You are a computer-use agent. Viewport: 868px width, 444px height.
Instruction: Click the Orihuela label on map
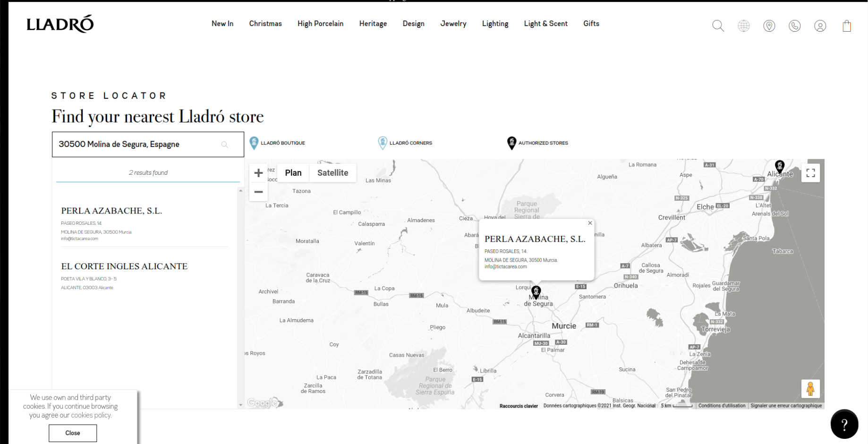pos(626,286)
